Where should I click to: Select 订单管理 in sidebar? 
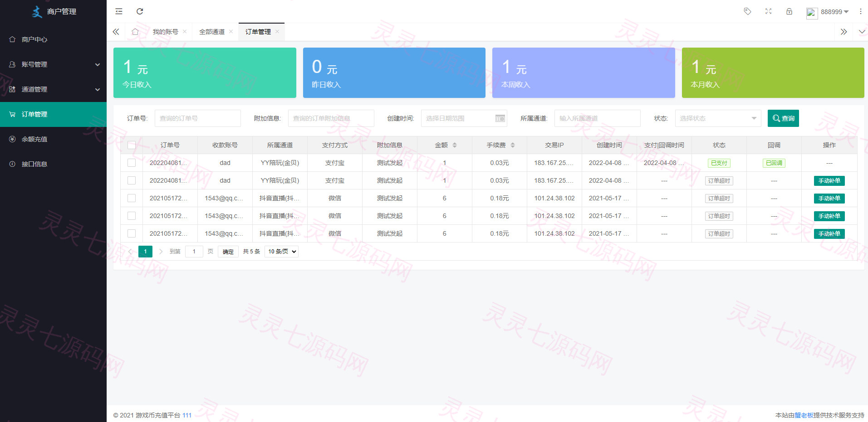(53, 114)
